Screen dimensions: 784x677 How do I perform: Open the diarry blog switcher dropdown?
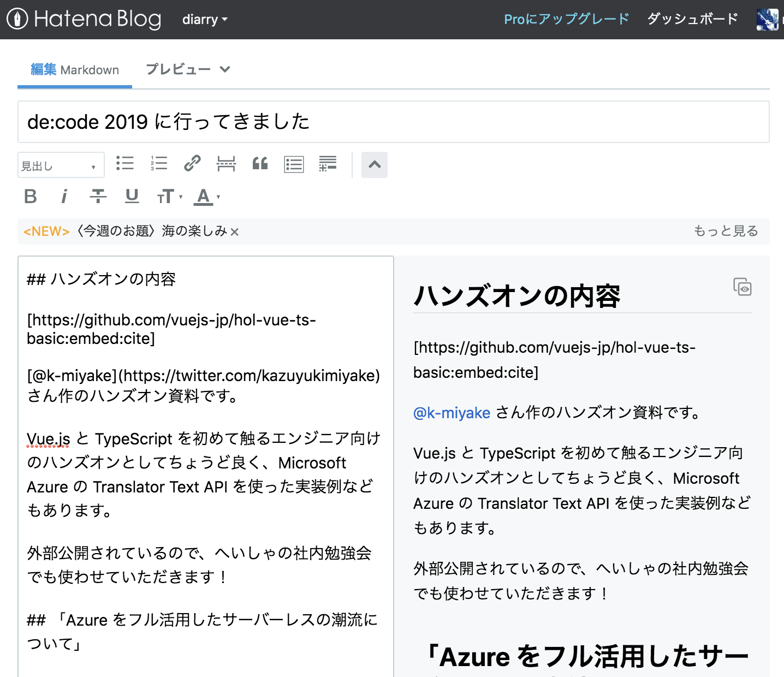click(x=205, y=20)
